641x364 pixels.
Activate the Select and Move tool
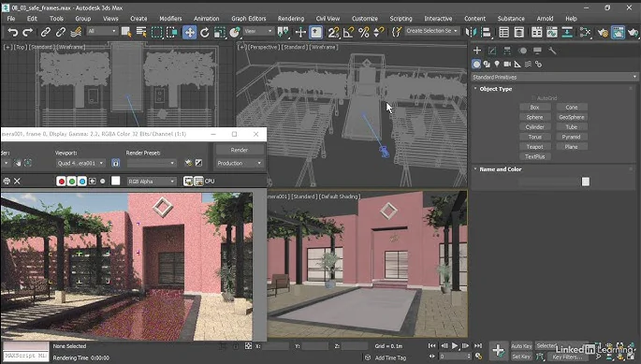[190, 32]
